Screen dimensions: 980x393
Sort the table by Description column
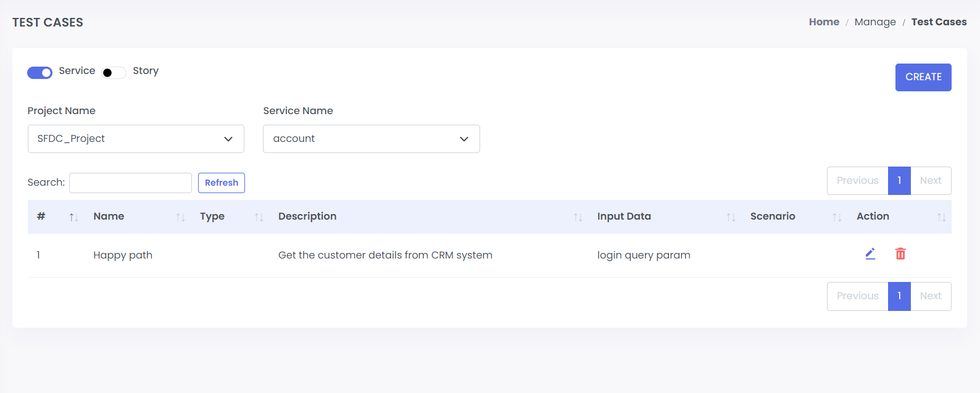point(578,217)
